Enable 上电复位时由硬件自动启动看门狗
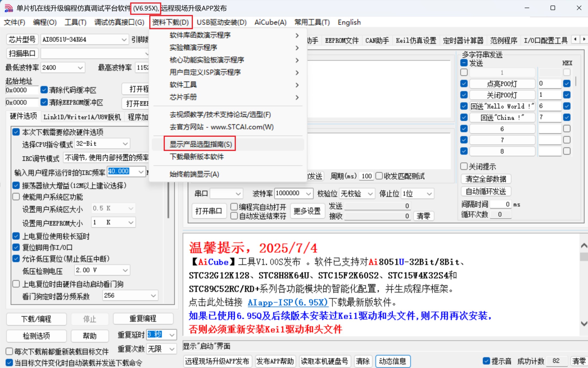This screenshot has width=588, height=368. click(16, 284)
